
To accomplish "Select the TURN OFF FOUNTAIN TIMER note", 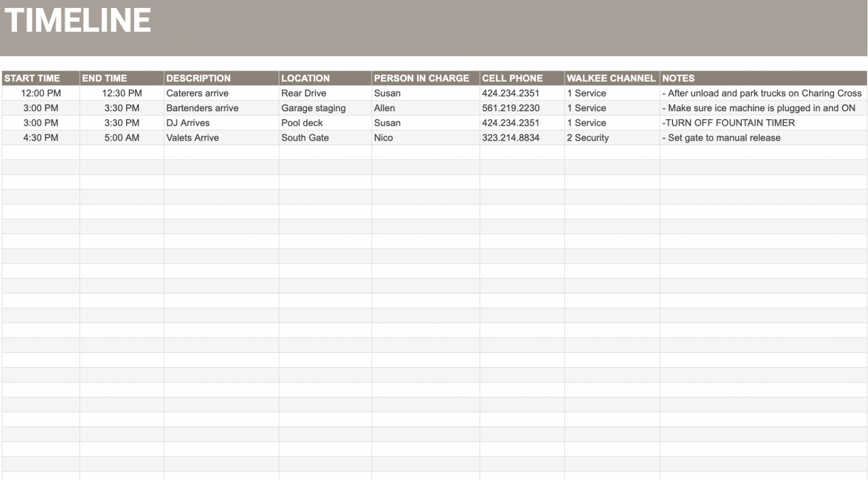I will pos(729,123).
